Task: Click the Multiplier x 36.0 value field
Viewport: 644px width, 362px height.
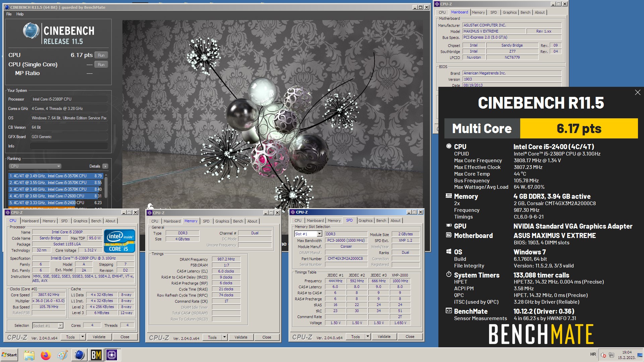Action: (x=49, y=301)
